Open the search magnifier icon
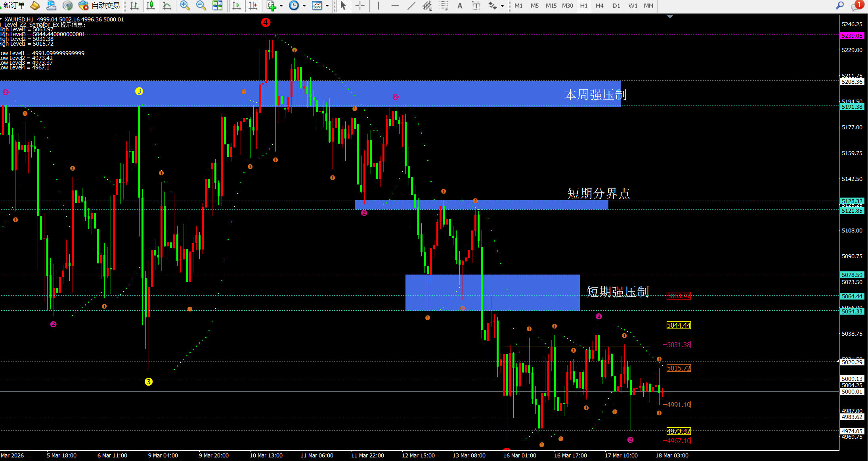Viewport: 868px width, 461px height. click(x=839, y=6)
